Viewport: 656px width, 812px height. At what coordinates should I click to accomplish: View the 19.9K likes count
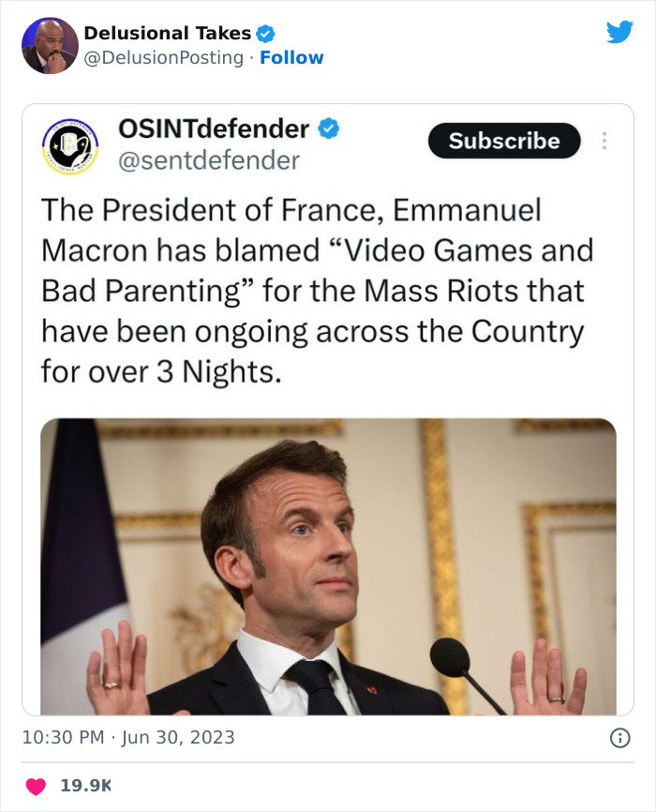tap(86, 786)
